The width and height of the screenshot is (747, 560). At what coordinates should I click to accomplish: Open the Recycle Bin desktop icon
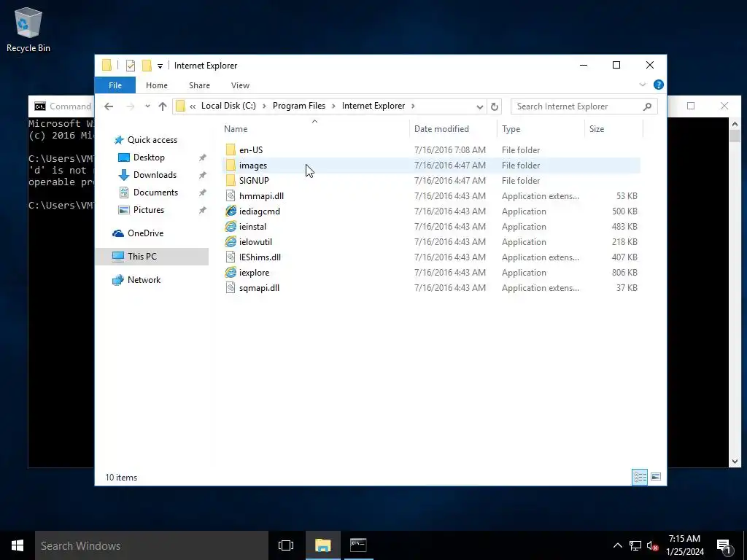click(28, 29)
